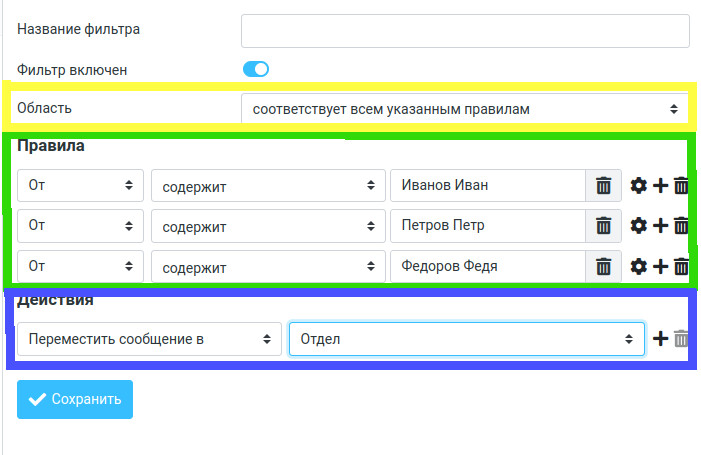Open the second rule's содержит condition dropdown
The image size is (701, 455).
pyautogui.click(x=267, y=226)
